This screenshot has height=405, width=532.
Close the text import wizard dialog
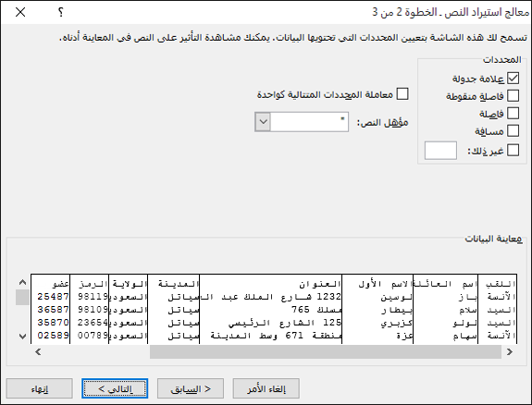click(x=20, y=13)
